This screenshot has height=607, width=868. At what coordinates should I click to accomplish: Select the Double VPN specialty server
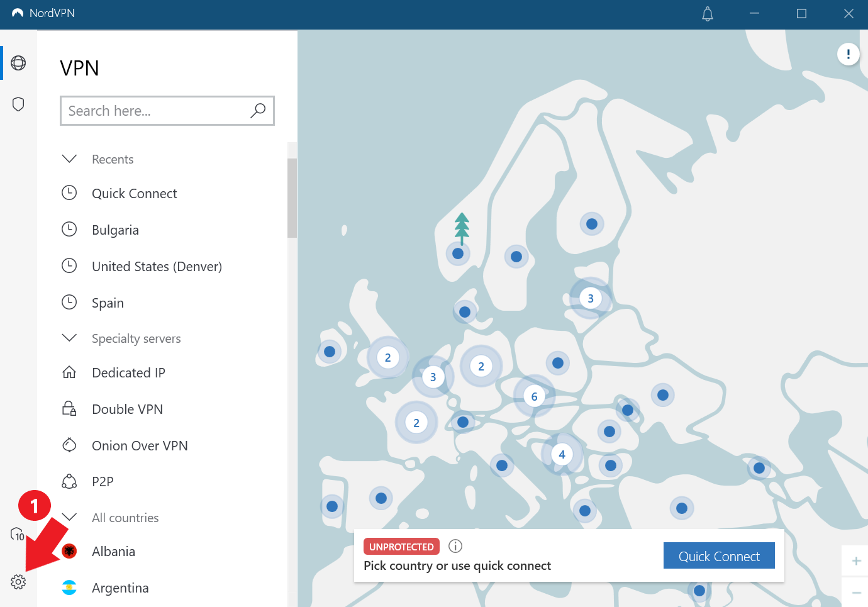[x=128, y=409]
